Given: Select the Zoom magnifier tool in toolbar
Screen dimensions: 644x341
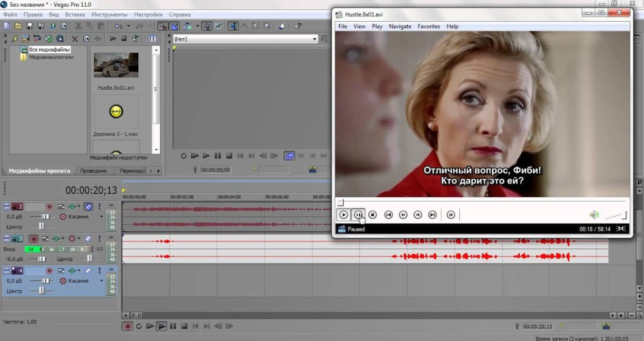Looking at the screenshot, I should [267, 26].
